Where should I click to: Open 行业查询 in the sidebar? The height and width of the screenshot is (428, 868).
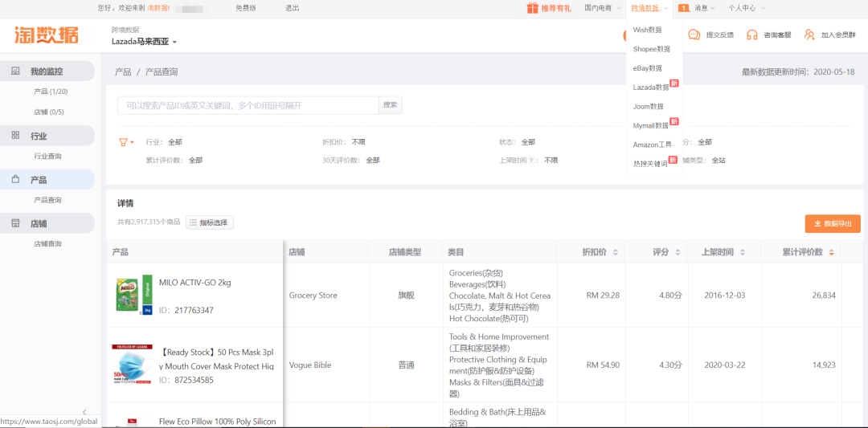[x=47, y=157]
